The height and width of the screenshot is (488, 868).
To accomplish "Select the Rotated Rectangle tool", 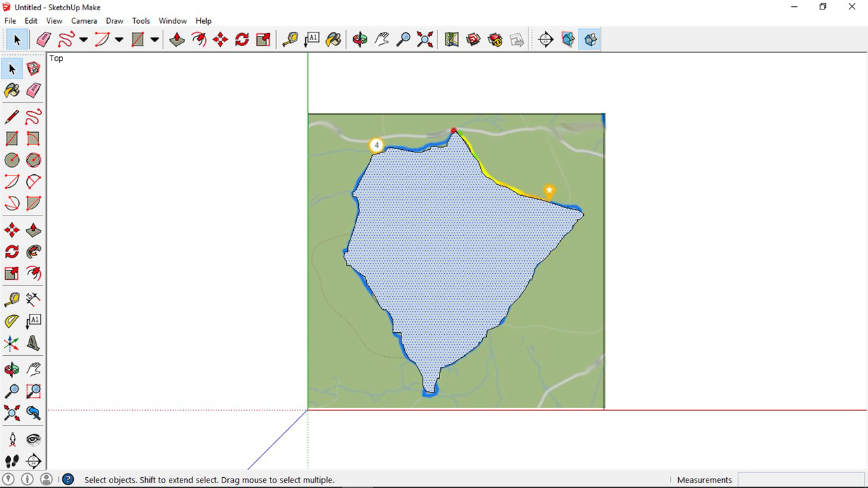I will [x=33, y=139].
